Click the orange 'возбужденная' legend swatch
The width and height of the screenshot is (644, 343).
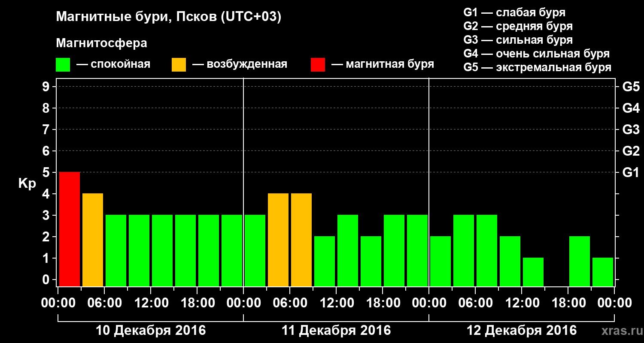pyautogui.click(x=179, y=65)
